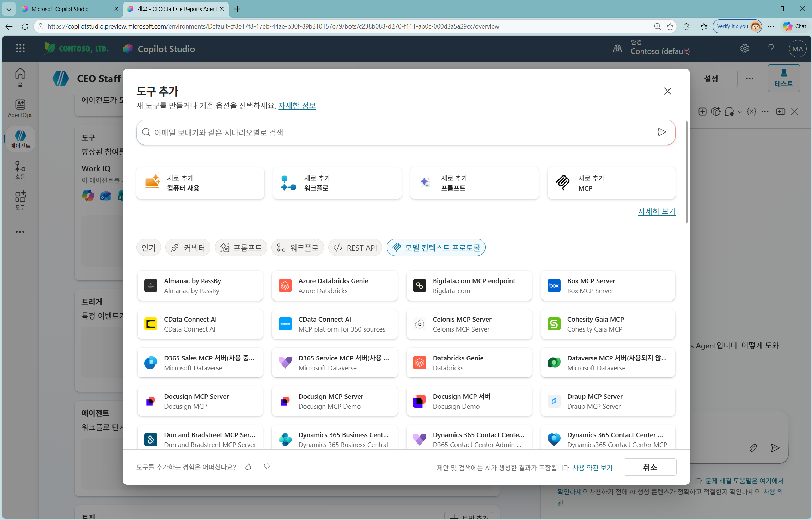This screenshot has height=520, width=812.
Task: Open the 사용 약관 보기 link
Action: click(x=592, y=468)
